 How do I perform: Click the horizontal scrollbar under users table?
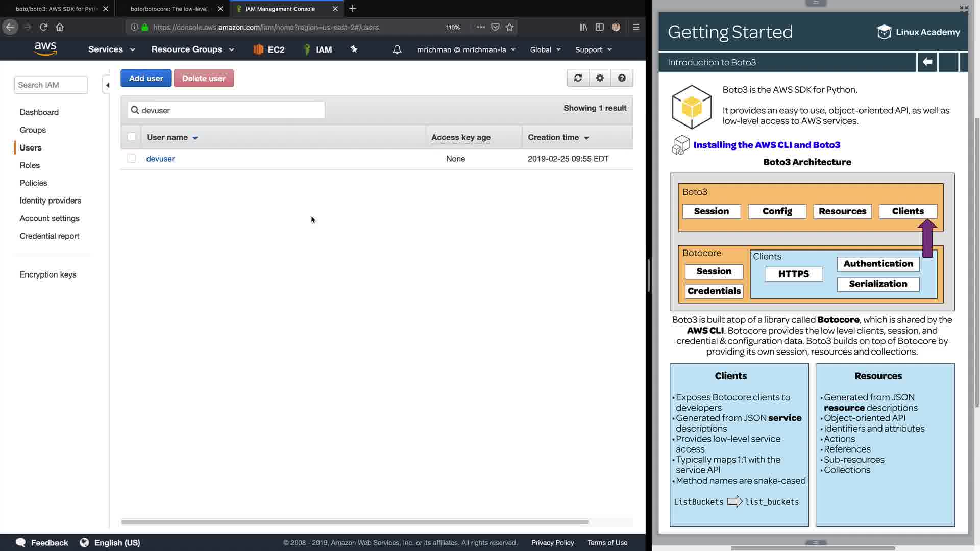(355, 522)
